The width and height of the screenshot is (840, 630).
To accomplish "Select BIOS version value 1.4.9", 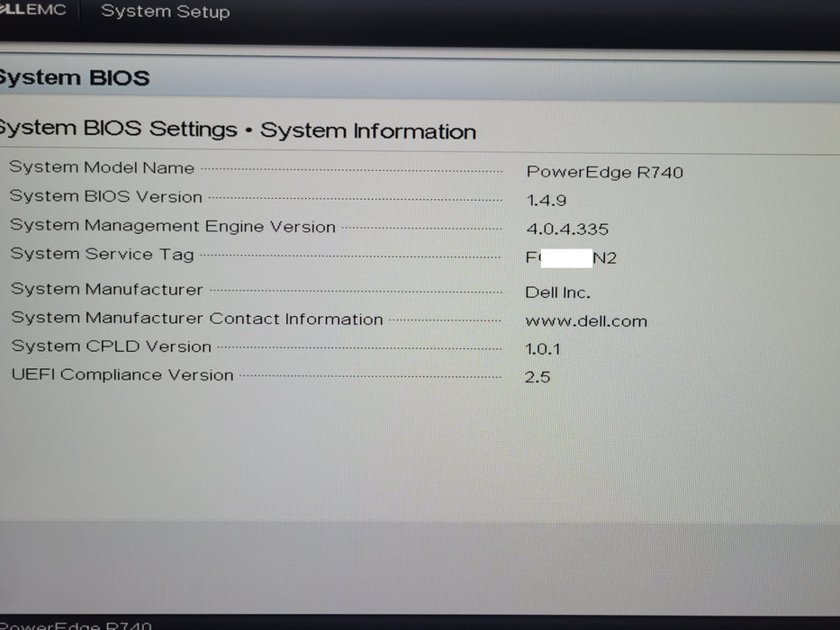I will 546,201.
